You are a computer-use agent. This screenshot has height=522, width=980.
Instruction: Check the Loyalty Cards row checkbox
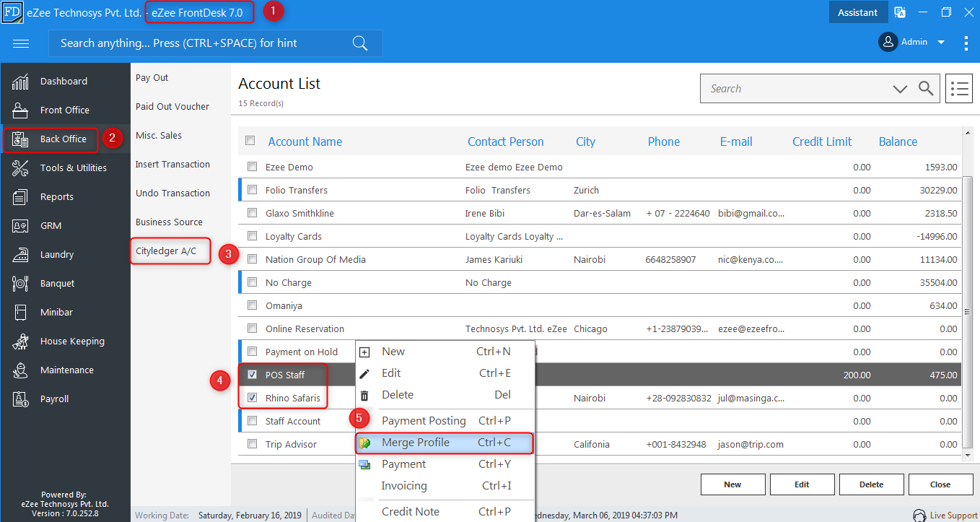(x=252, y=236)
